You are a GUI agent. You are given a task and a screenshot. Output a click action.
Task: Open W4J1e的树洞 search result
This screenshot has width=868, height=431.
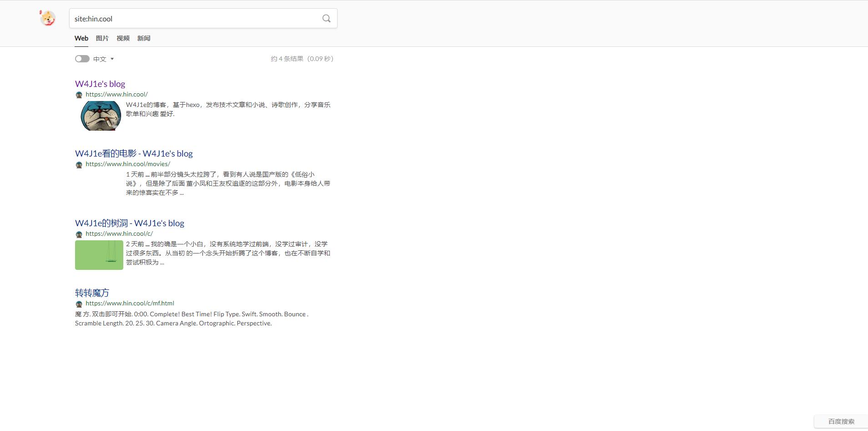point(130,223)
